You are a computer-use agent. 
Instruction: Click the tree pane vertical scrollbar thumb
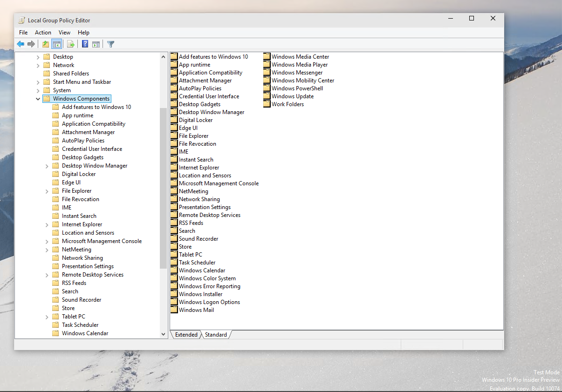[163, 188]
